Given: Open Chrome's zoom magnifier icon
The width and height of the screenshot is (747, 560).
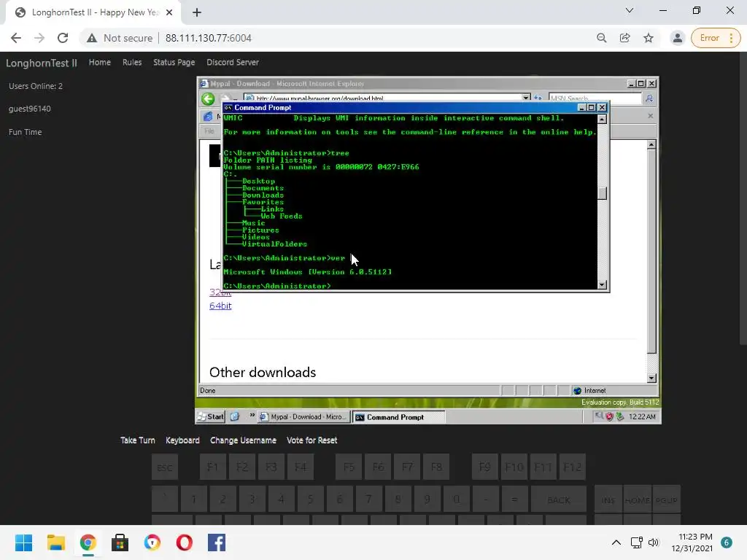Looking at the screenshot, I should (x=601, y=38).
